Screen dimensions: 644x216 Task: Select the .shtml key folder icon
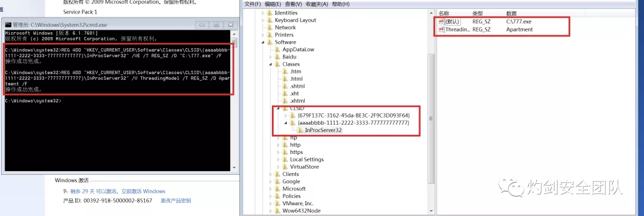(284, 87)
